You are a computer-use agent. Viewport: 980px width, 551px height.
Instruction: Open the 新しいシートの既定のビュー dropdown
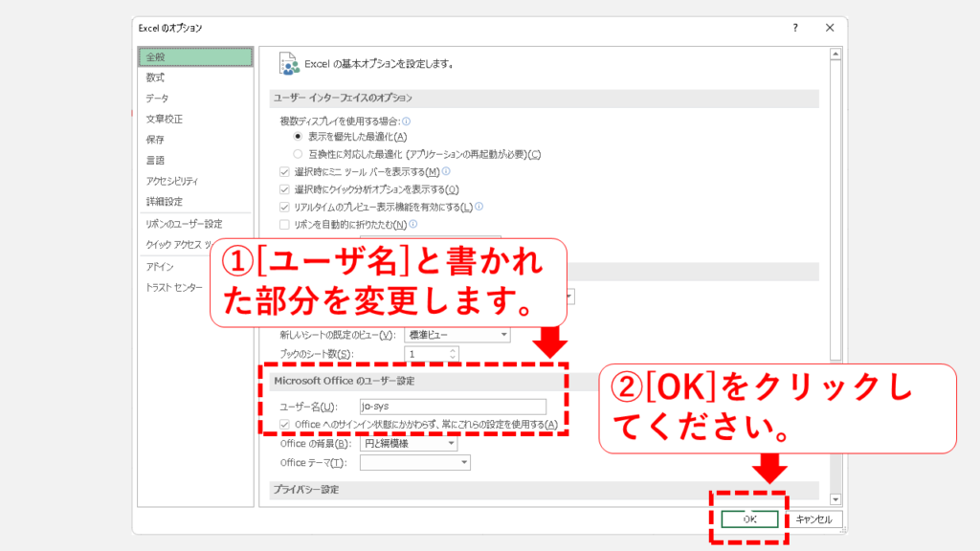coord(457,335)
